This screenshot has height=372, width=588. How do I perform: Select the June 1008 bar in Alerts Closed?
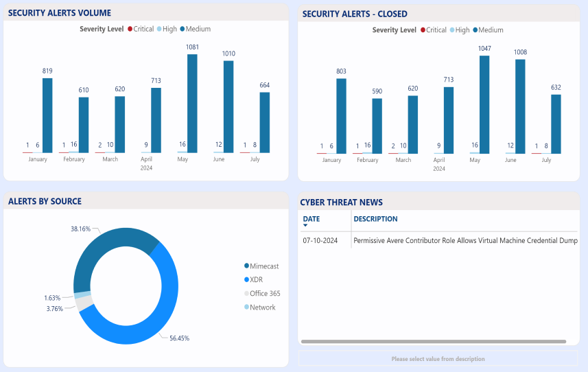click(x=520, y=106)
